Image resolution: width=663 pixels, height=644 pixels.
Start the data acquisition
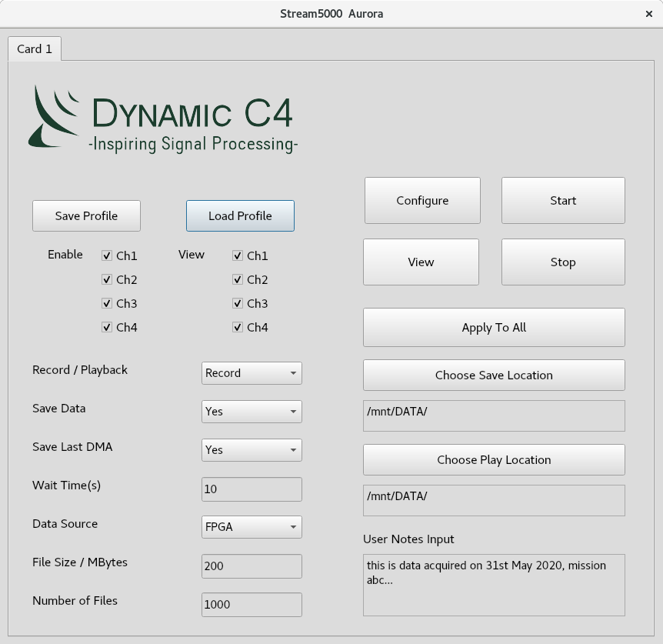(563, 201)
